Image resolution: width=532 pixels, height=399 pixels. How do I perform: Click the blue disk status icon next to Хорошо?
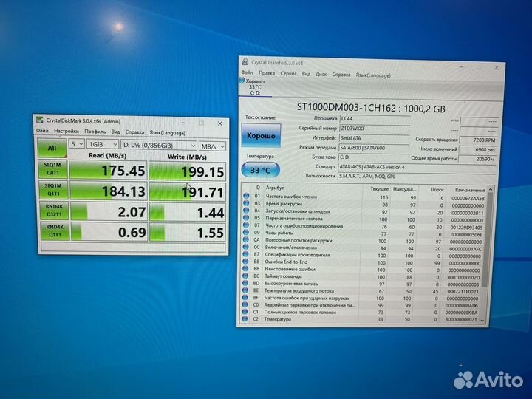pos(242,81)
